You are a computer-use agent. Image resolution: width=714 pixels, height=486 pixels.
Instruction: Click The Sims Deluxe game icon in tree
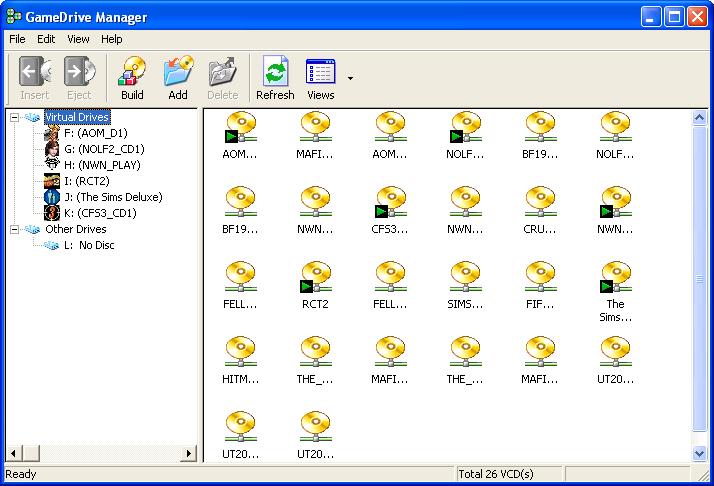click(x=52, y=197)
